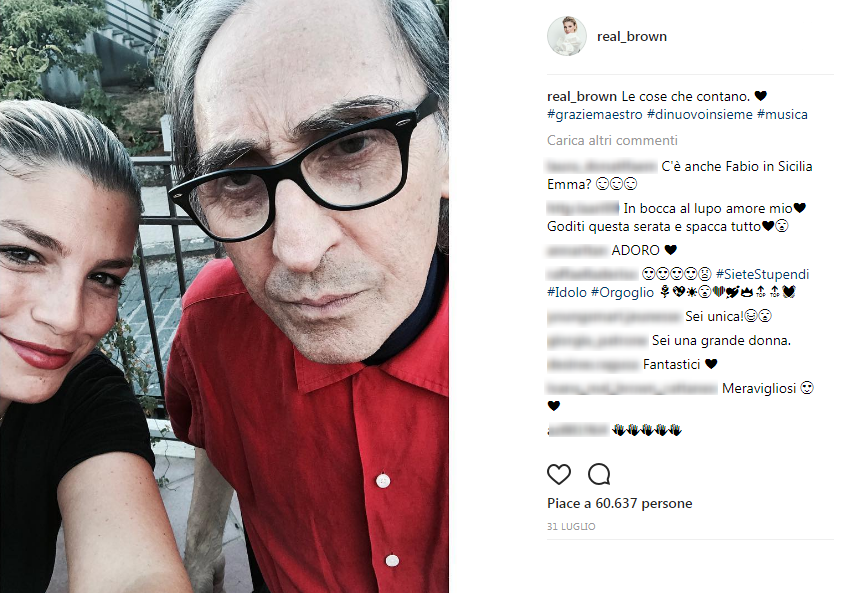Select the selfie photo of the post
Viewport: 841px width, 593px height.
pyautogui.click(x=224, y=296)
